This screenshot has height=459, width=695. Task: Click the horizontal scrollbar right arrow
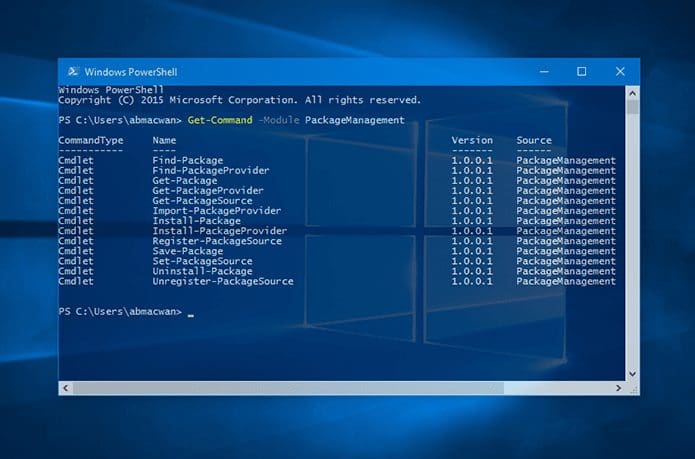pos(618,388)
